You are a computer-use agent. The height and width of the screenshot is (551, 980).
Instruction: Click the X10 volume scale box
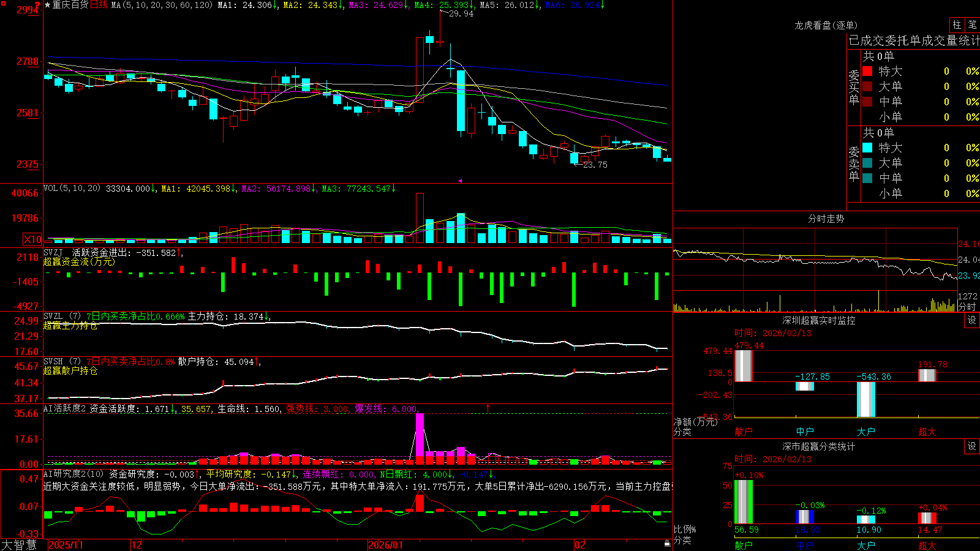[x=32, y=239]
